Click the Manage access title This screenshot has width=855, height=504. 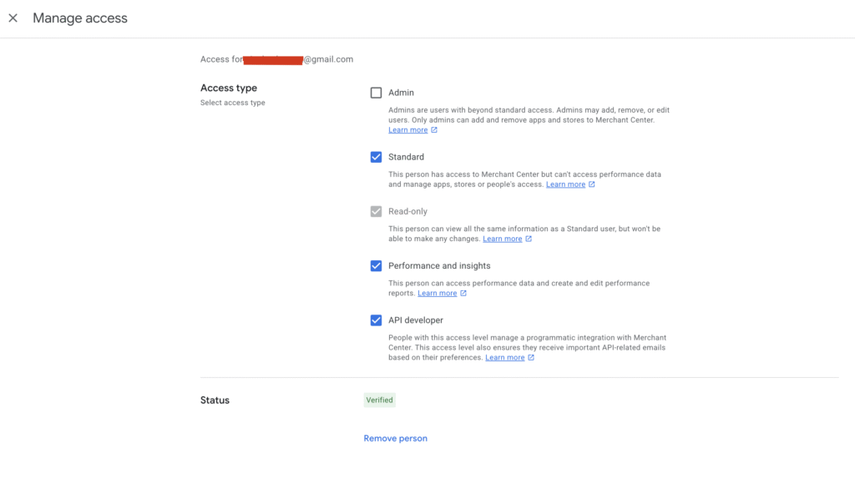[x=80, y=18]
